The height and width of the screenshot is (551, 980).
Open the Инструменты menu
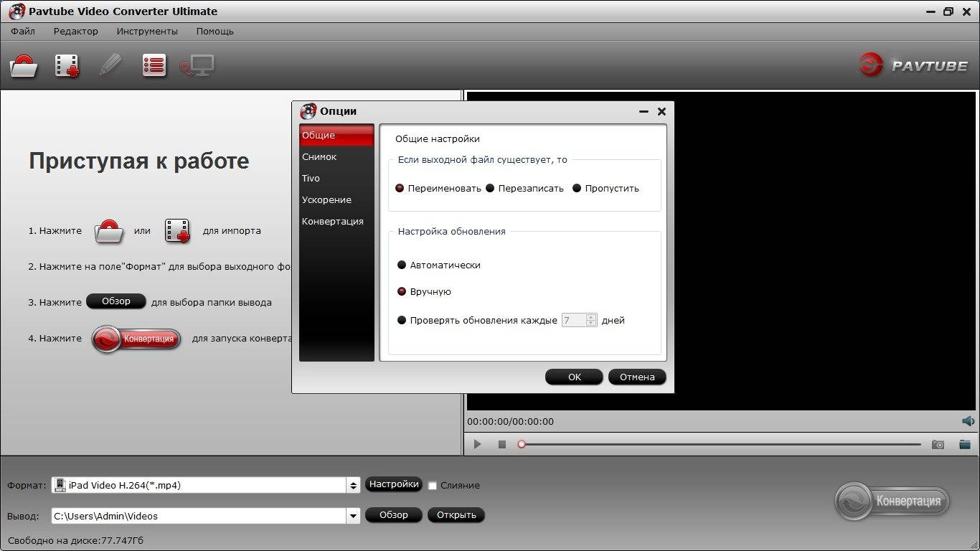147,31
